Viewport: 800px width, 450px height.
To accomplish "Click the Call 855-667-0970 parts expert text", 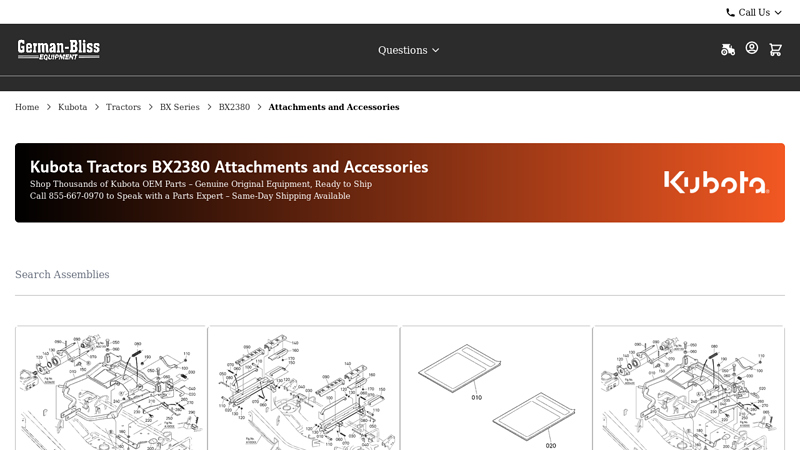I will [190, 196].
